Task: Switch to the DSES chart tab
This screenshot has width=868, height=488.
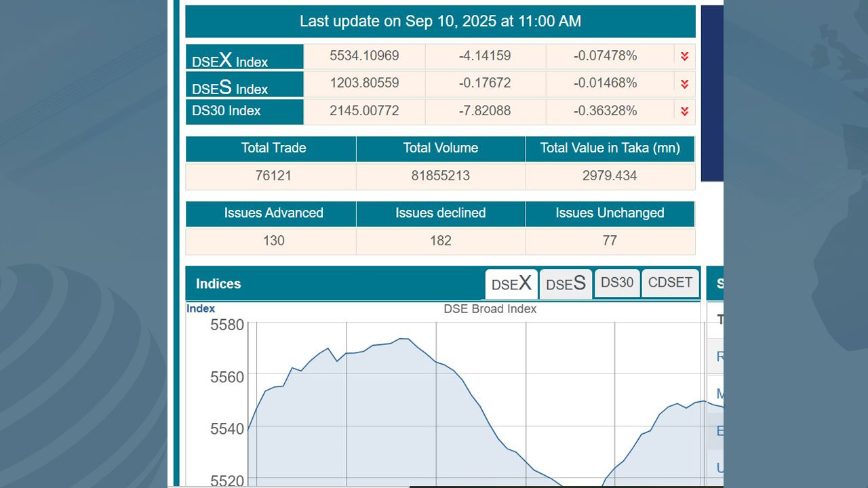Action: pos(566,284)
